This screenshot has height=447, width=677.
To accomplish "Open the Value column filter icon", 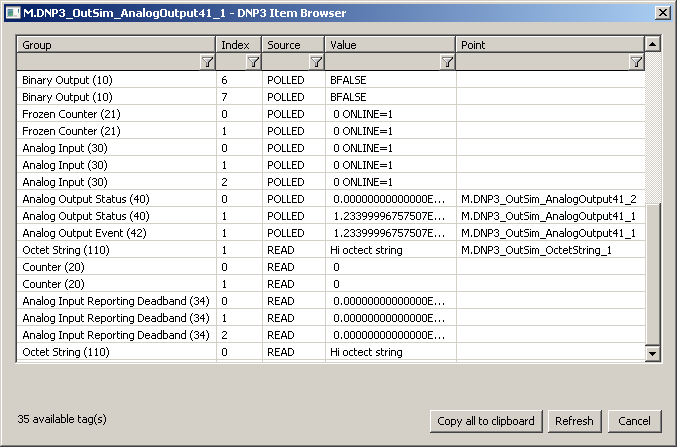I will 448,62.
